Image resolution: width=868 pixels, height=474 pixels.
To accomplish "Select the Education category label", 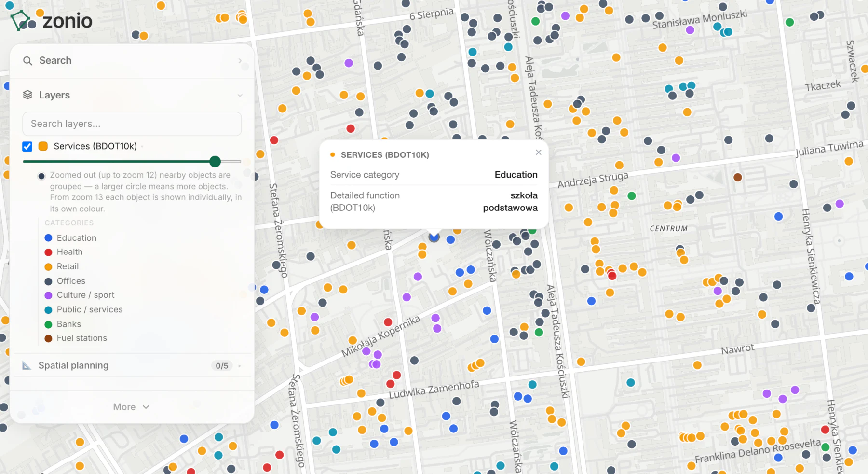I will 77,238.
